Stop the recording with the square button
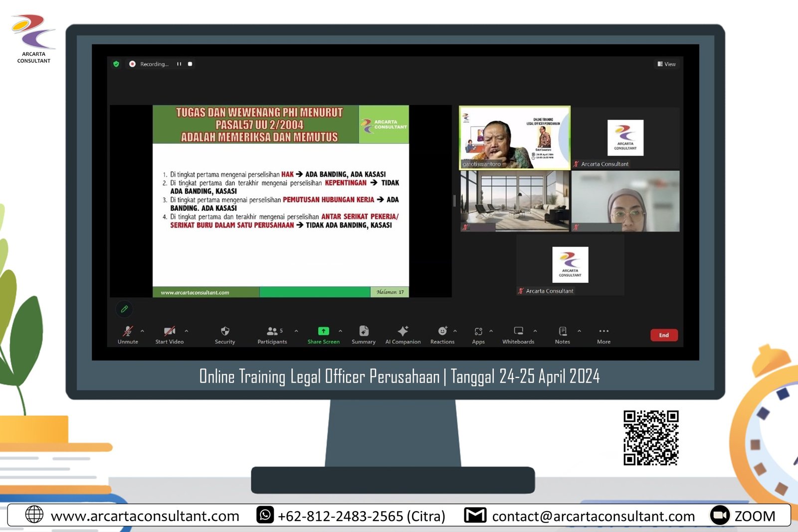The height and width of the screenshot is (532, 798). 190,64
